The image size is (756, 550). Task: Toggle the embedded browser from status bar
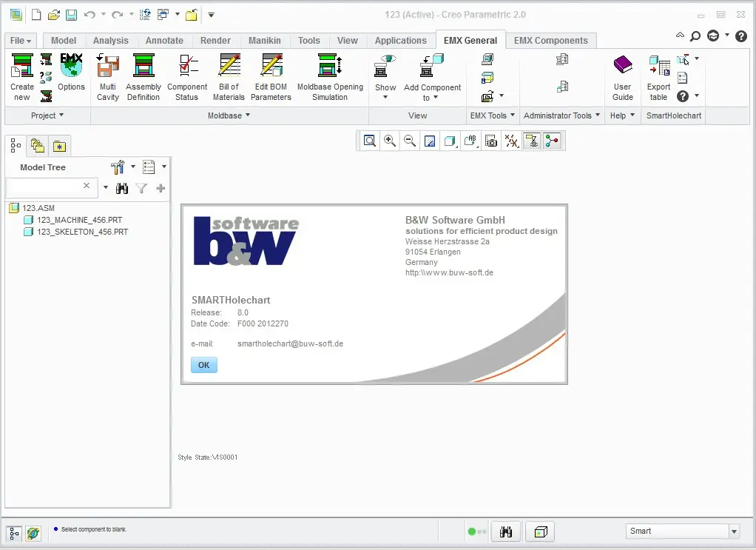point(33,534)
